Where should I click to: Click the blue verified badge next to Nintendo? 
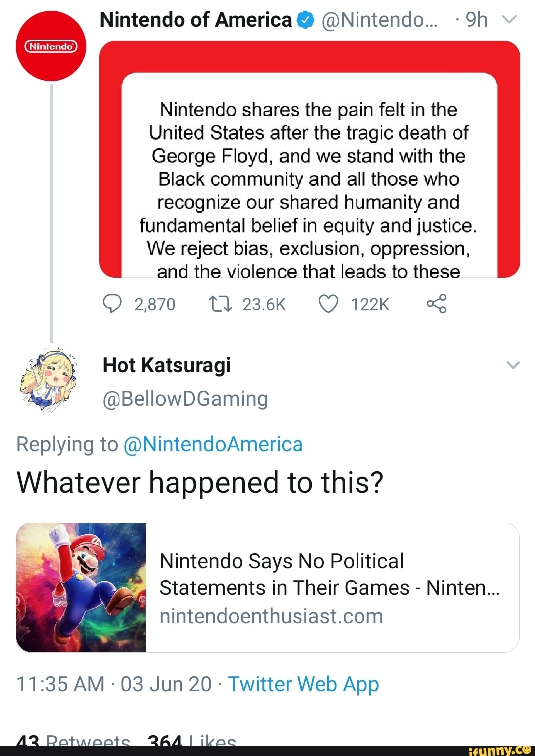[306, 19]
